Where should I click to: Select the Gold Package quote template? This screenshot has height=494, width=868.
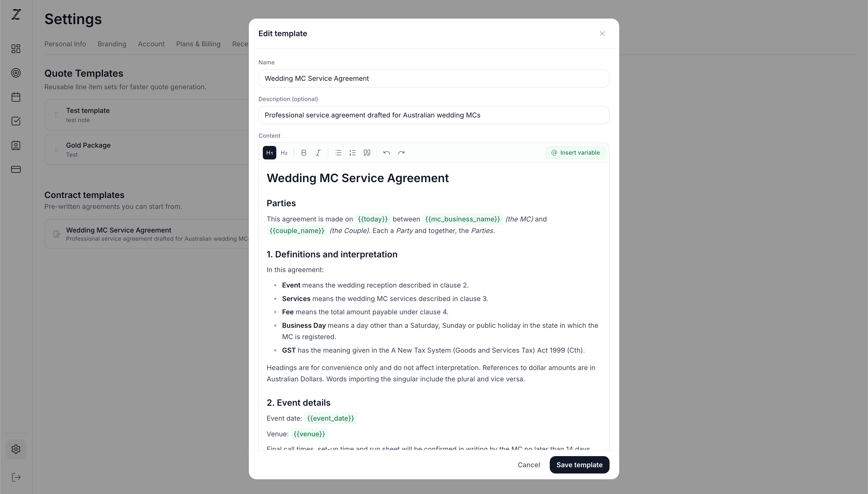tap(147, 150)
